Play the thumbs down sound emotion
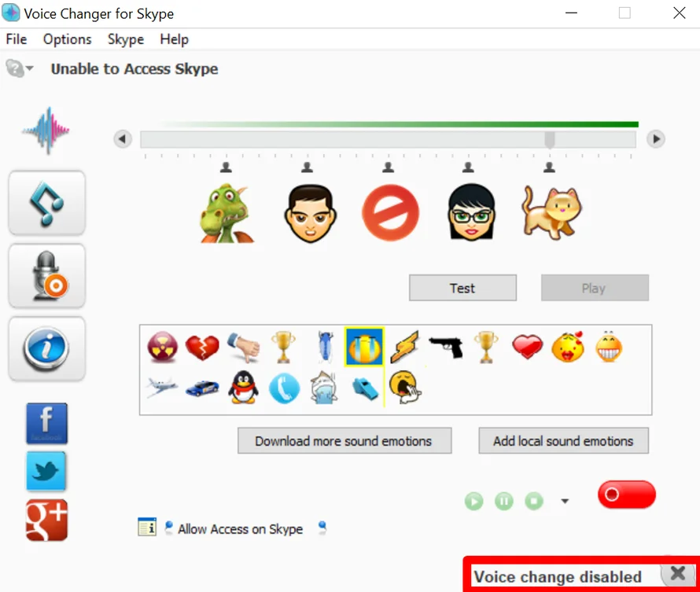The height and width of the screenshot is (592, 700). tap(244, 347)
